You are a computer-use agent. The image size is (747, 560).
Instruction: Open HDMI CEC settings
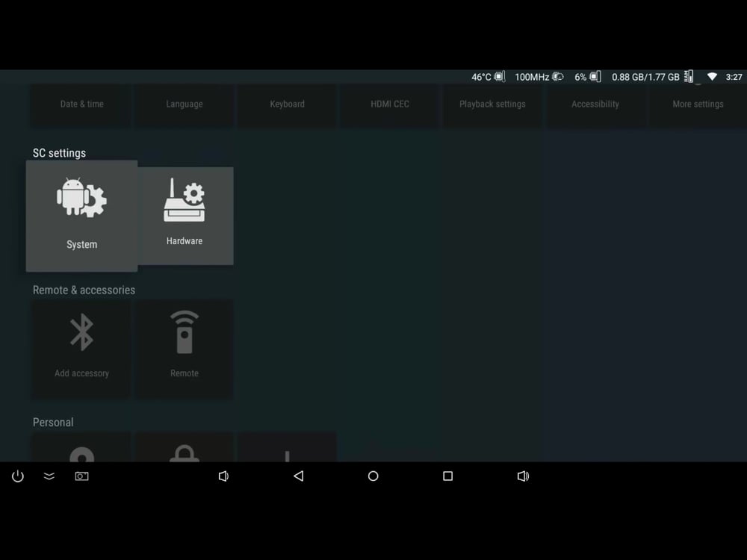(x=390, y=105)
